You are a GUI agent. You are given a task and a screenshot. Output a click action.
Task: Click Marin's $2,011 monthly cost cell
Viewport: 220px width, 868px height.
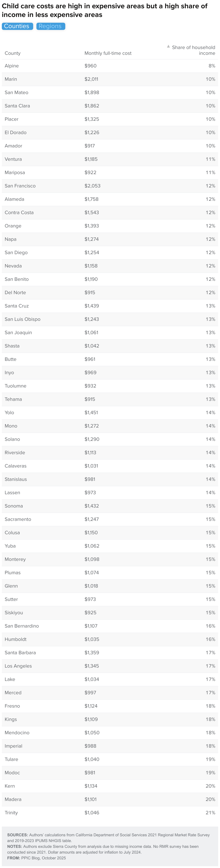click(x=91, y=79)
